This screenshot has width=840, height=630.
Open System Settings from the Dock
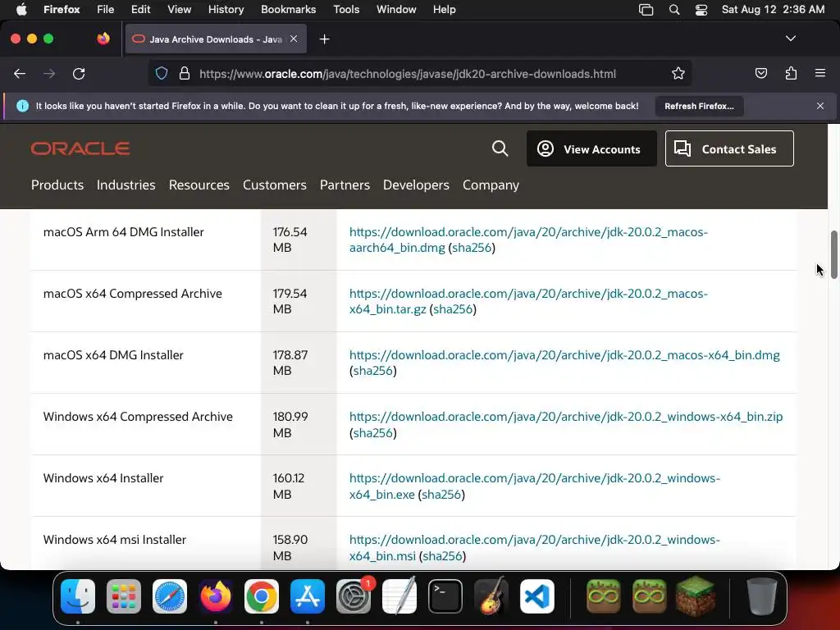pyautogui.click(x=354, y=596)
